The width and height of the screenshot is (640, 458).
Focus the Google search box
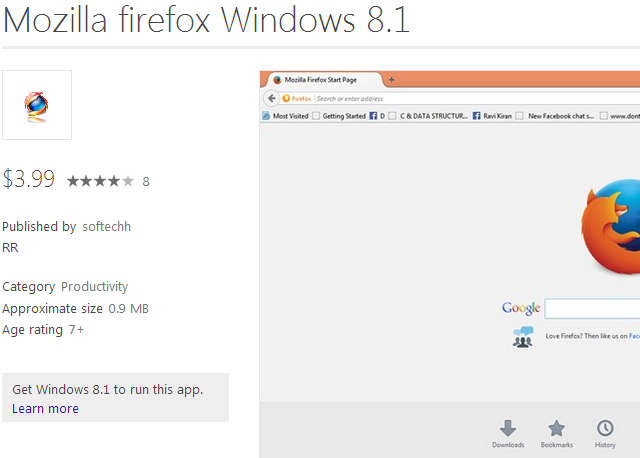tap(593, 309)
